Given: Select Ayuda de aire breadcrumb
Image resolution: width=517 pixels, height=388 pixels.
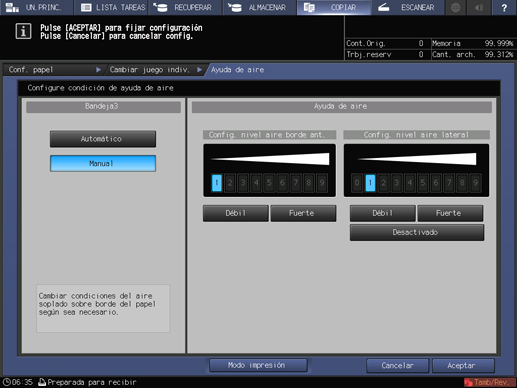Looking at the screenshot, I should pyautogui.click(x=237, y=70).
